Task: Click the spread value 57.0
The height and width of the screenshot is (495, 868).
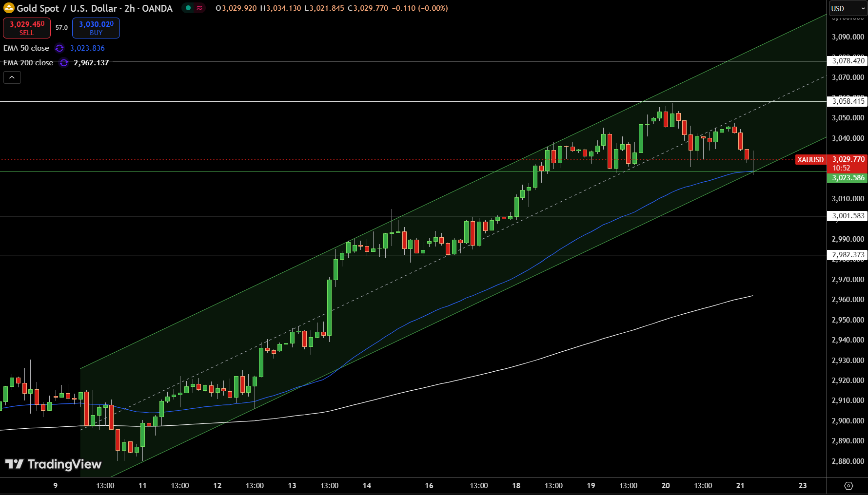Action: [x=61, y=28]
